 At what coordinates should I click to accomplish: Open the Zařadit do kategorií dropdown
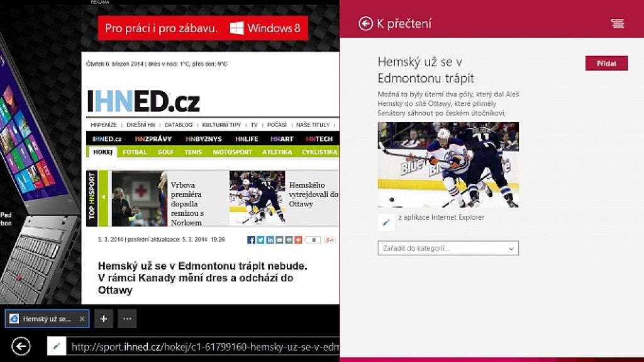pyautogui.click(x=448, y=248)
